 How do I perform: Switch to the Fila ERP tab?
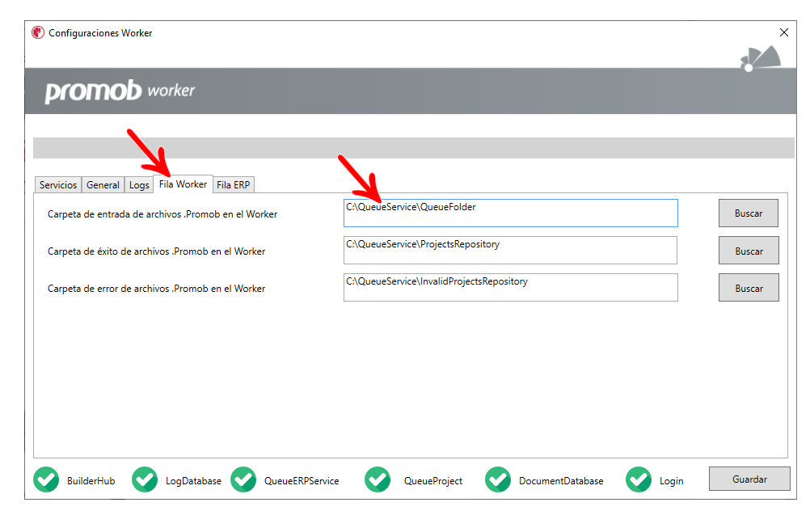(234, 185)
